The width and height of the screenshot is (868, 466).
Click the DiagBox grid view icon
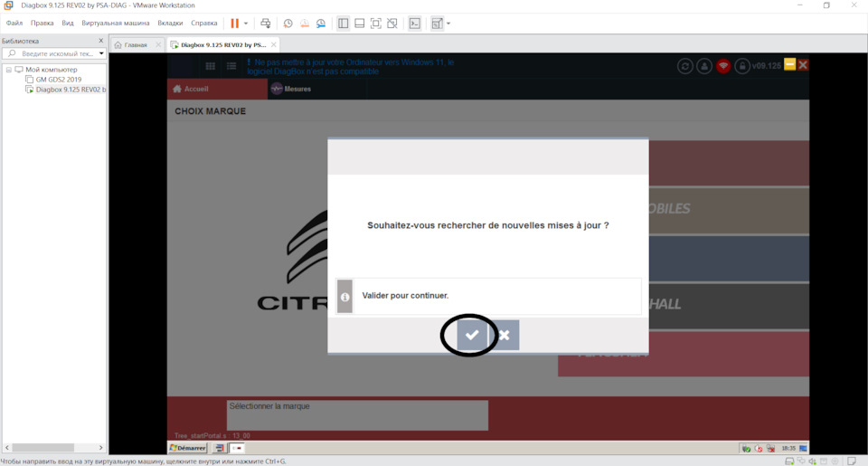pyautogui.click(x=211, y=66)
